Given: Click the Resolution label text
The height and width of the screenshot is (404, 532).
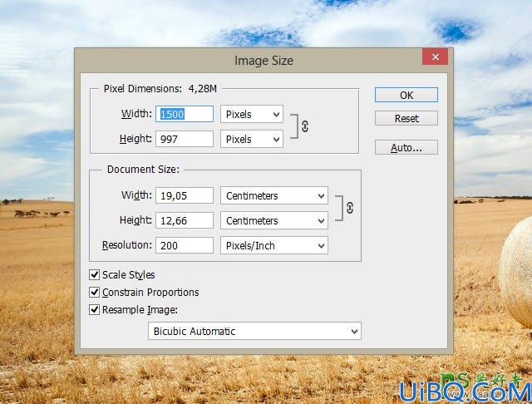Looking at the screenshot, I should click(127, 245).
